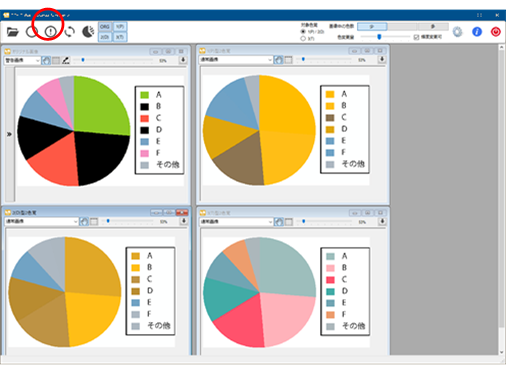Open an image file with the folder icon
506x374 pixels.
(13, 32)
